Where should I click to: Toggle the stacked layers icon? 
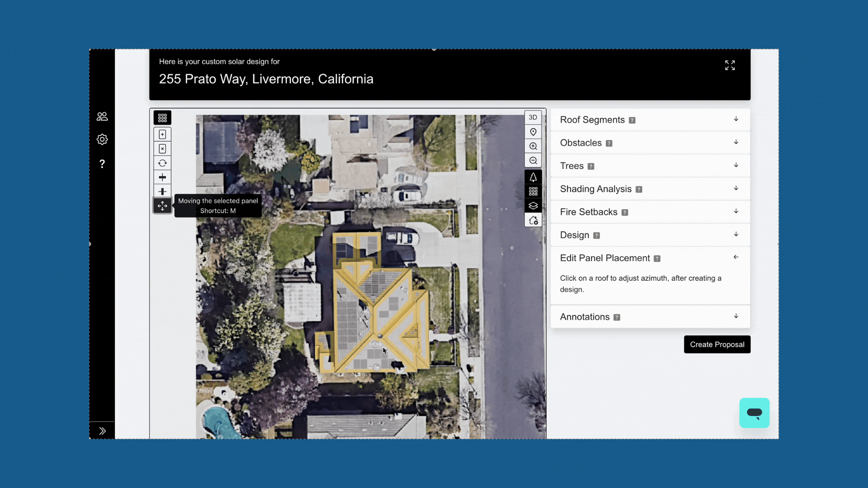pos(533,206)
